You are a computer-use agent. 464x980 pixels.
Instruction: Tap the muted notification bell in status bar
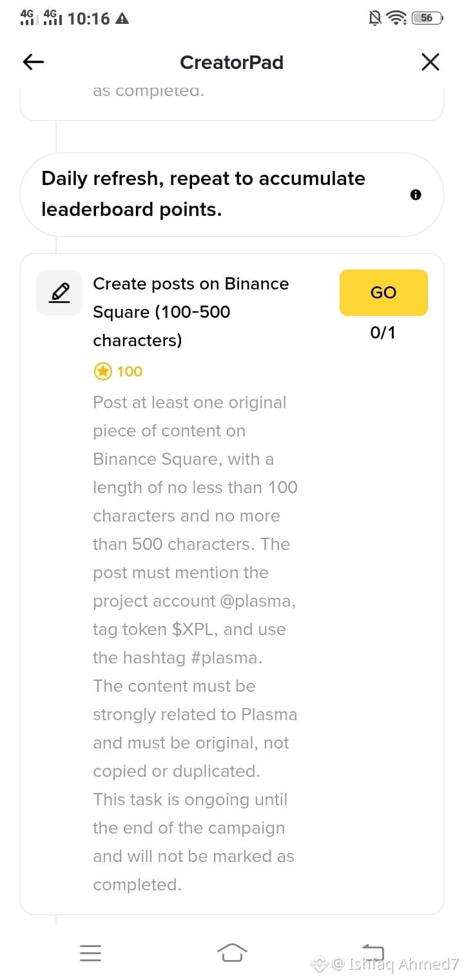pos(374,18)
